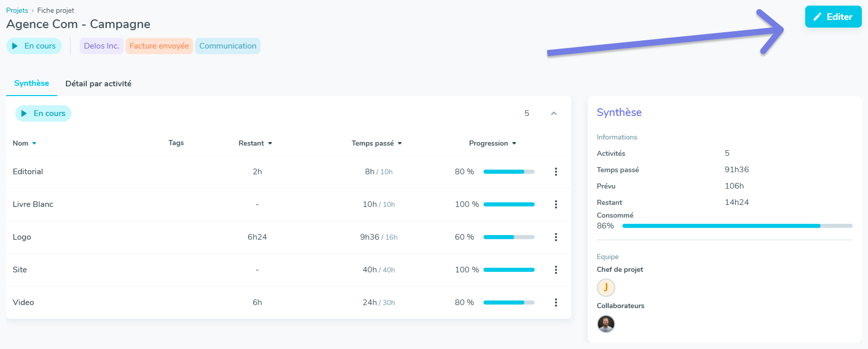Click the group count 5 beside chevron

click(x=527, y=113)
